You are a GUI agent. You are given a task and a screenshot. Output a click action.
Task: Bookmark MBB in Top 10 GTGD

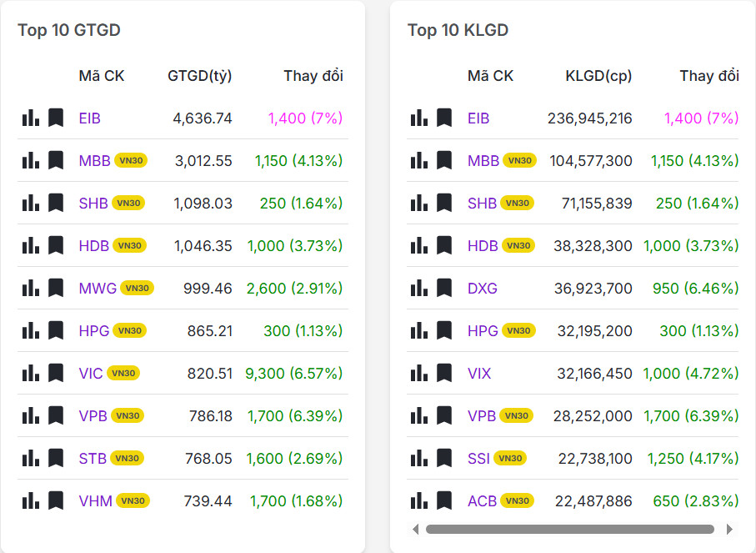56,160
